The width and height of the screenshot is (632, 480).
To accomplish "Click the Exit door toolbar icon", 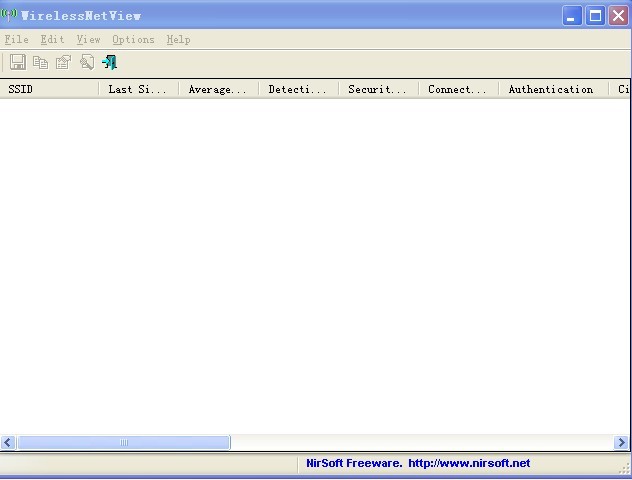I will (x=110, y=62).
